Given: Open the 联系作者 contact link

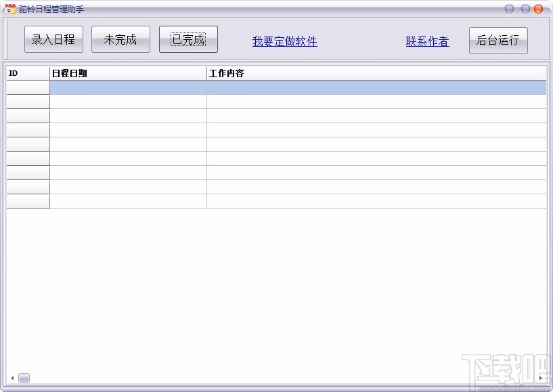Looking at the screenshot, I should [x=426, y=41].
